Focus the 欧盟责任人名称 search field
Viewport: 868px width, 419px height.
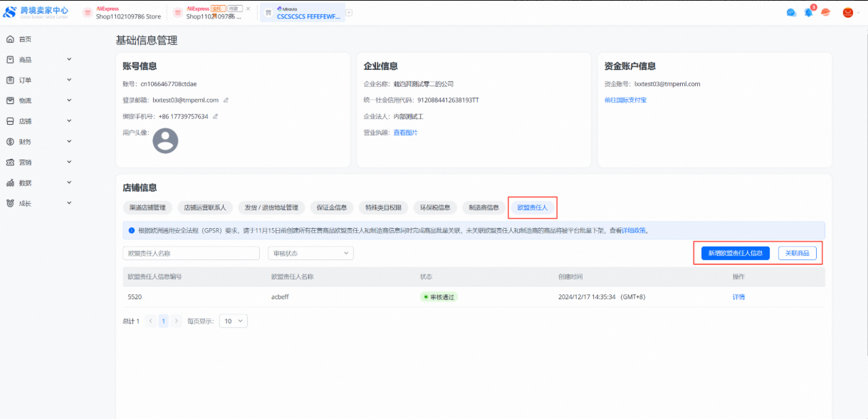point(191,253)
